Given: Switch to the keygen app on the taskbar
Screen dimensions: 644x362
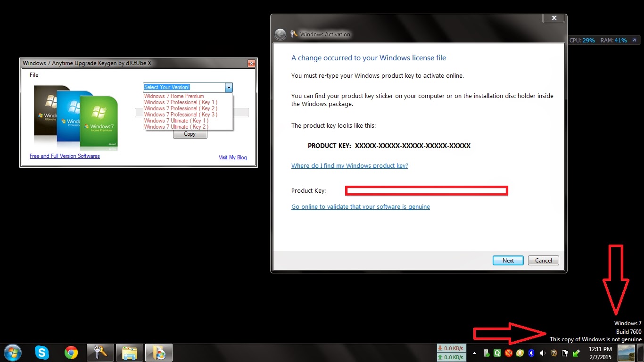Looking at the screenshot, I should (158, 353).
